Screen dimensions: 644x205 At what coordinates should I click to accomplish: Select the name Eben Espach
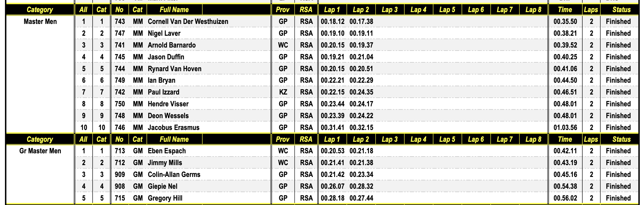point(167,151)
